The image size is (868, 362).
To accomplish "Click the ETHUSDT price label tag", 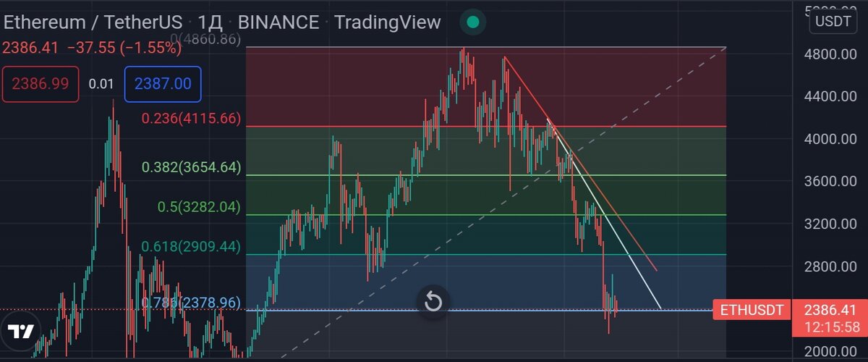I will pos(750,311).
